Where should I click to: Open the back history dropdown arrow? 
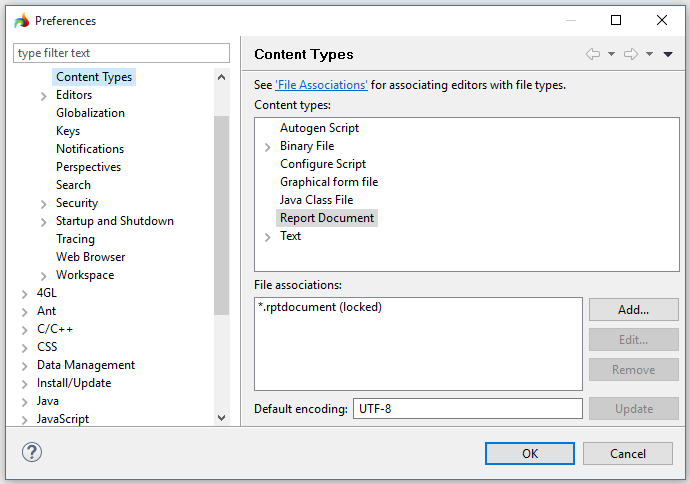pyautogui.click(x=611, y=55)
